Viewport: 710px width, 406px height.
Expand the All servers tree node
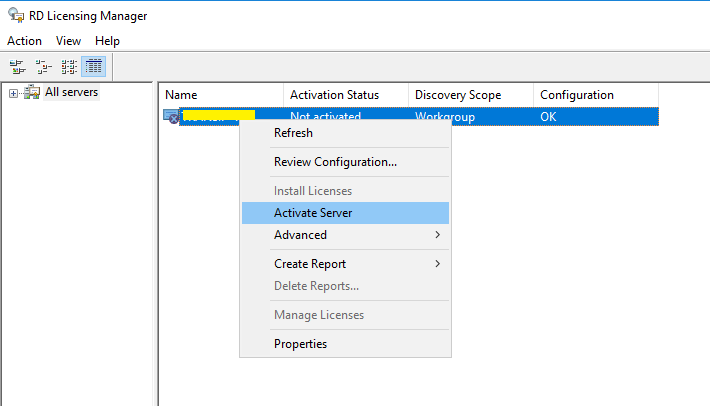pyautogui.click(x=13, y=94)
